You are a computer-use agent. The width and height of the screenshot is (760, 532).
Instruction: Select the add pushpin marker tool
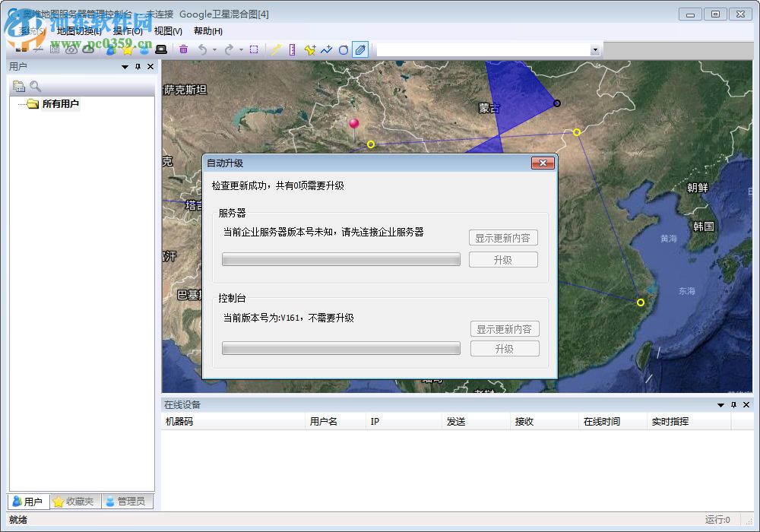(309, 49)
